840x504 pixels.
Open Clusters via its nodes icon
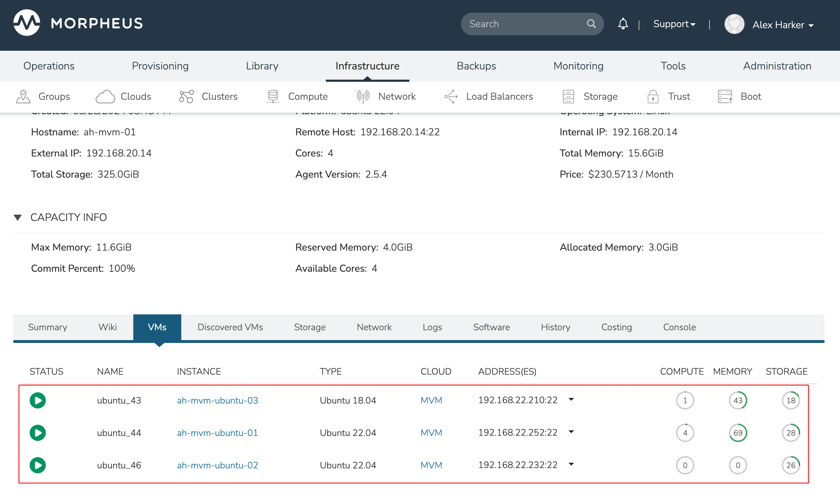186,97
